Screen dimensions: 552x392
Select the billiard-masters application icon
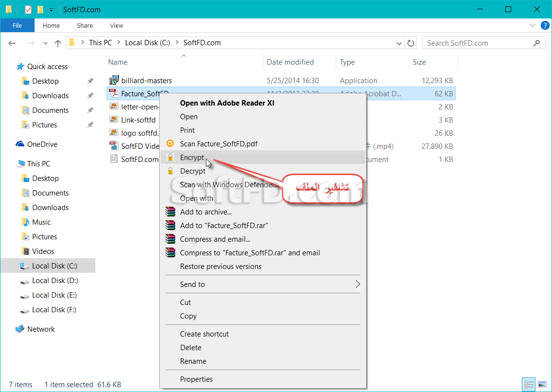(114, 81)
